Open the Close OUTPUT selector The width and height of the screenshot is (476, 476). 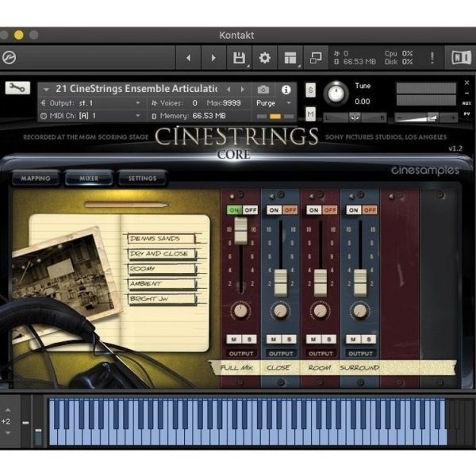[x=281, y=353]
